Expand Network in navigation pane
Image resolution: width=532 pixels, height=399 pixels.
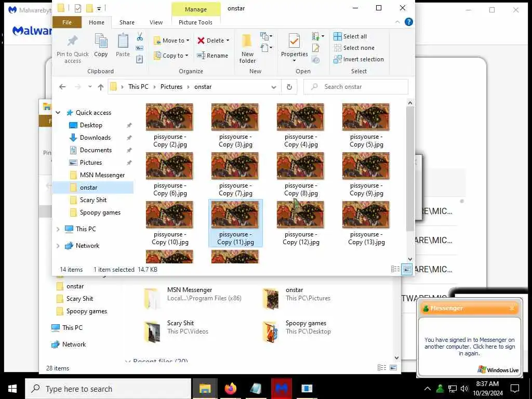[x=58, y=246]
